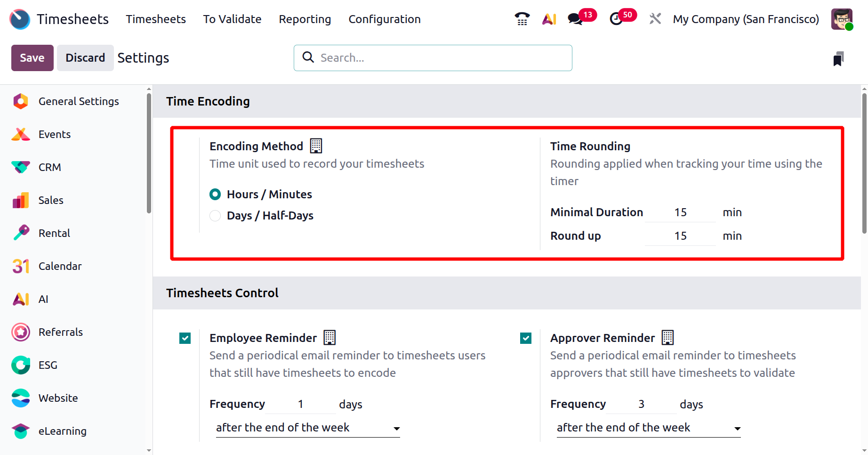
Task: Open the AI assistant icon in top bar
Action: 549,19
